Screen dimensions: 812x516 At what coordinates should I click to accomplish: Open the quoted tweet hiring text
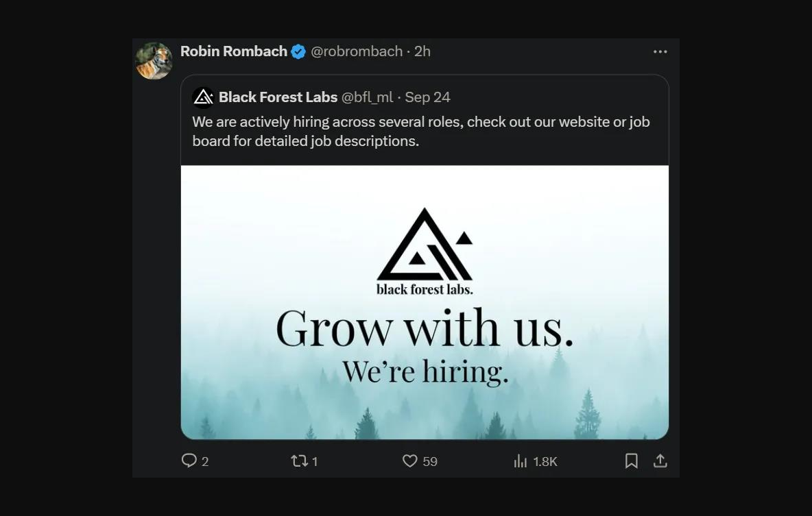pos(420,131)
